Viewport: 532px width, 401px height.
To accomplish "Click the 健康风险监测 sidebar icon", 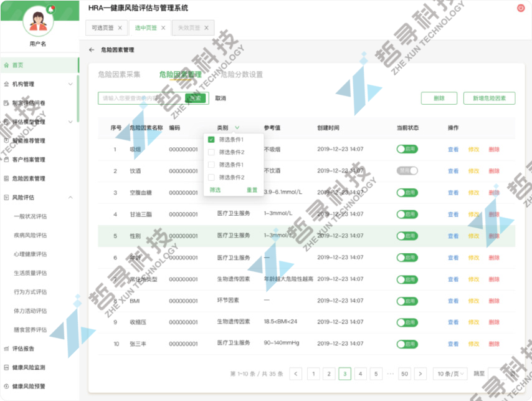I will click(x=6, y=367).
